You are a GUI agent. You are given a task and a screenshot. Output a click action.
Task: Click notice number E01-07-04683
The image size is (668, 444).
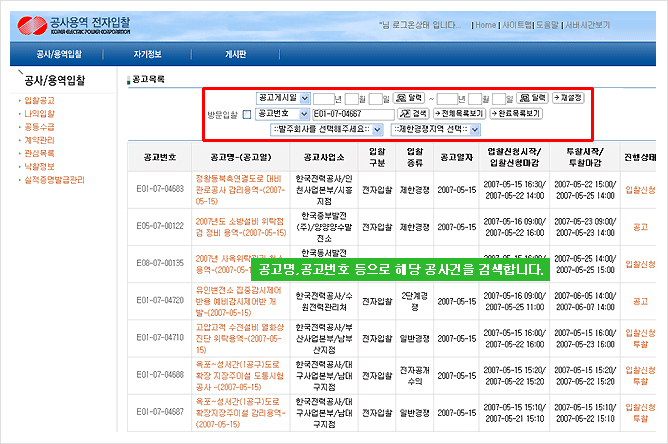[x=160, y=189]
